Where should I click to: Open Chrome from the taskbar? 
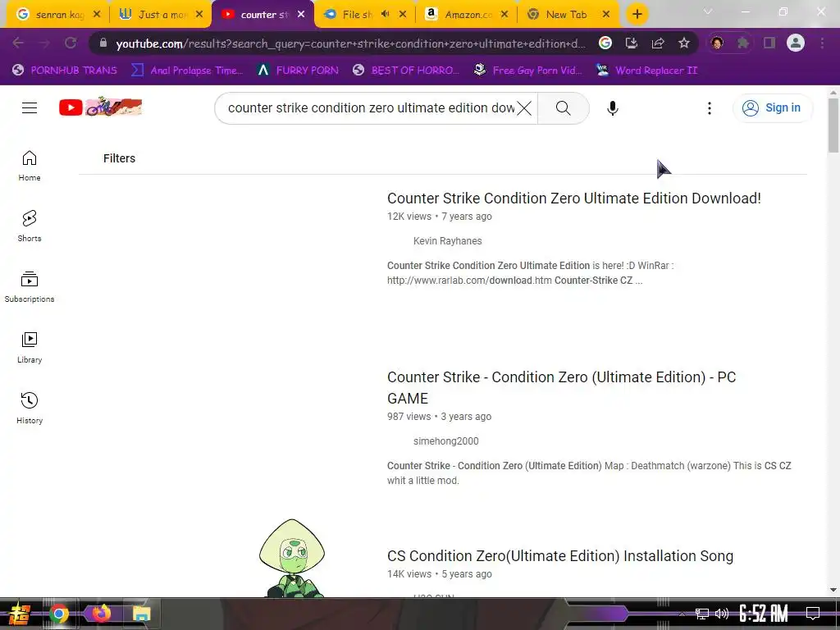59,614
